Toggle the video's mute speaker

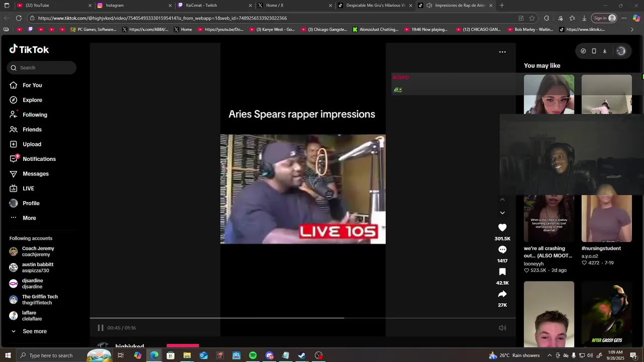pyautogui.click(x=502, y=328)
